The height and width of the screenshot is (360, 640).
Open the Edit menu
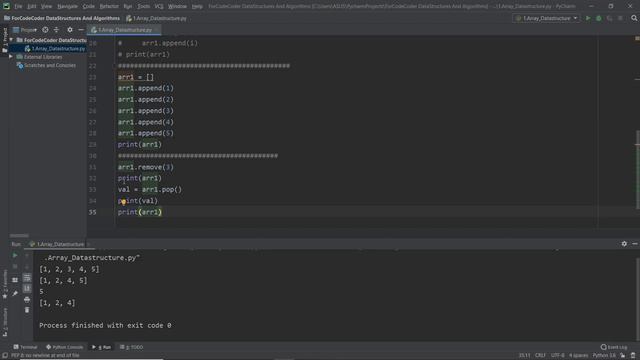(x=31, y=7)
